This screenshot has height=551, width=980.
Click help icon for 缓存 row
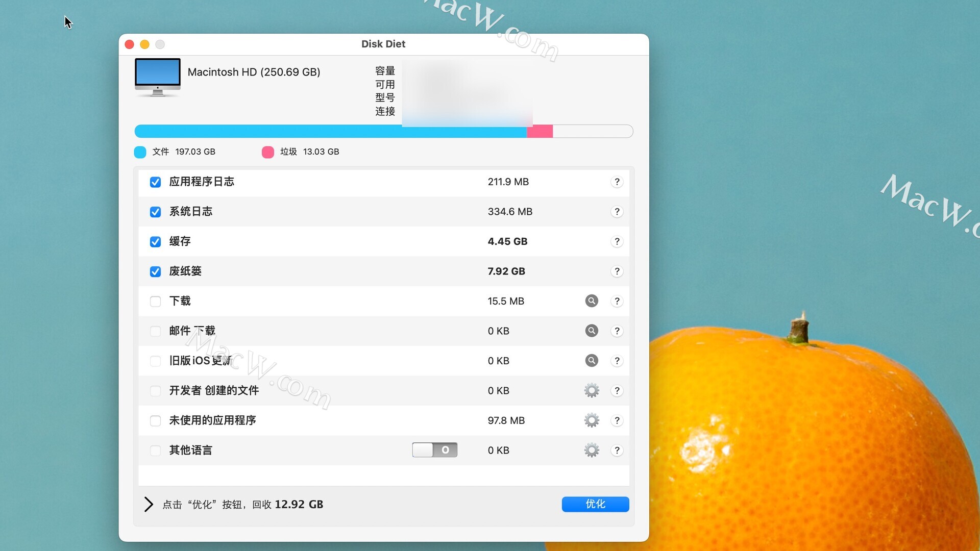pos(617,241)
